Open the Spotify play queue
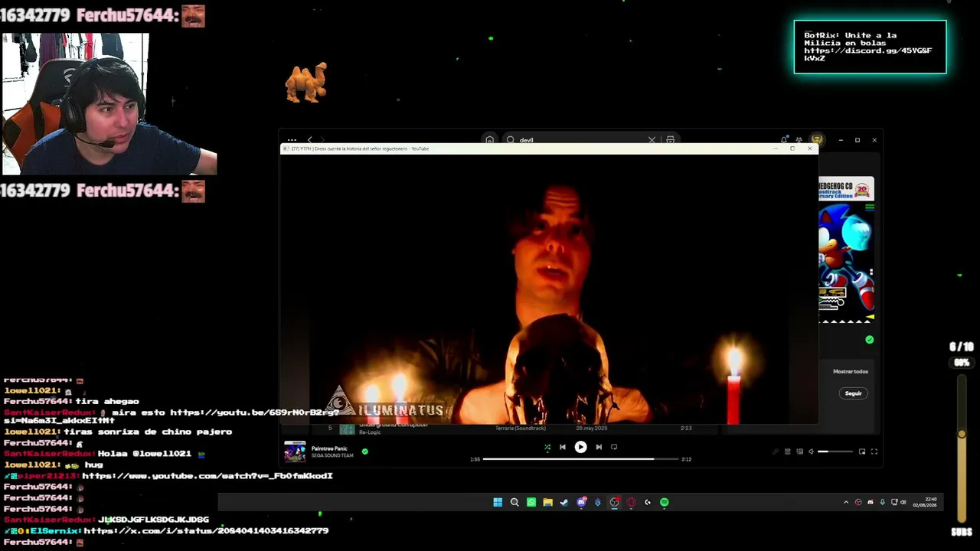The width and height of the screenshot is (980, 551). [x=787, y=452]
